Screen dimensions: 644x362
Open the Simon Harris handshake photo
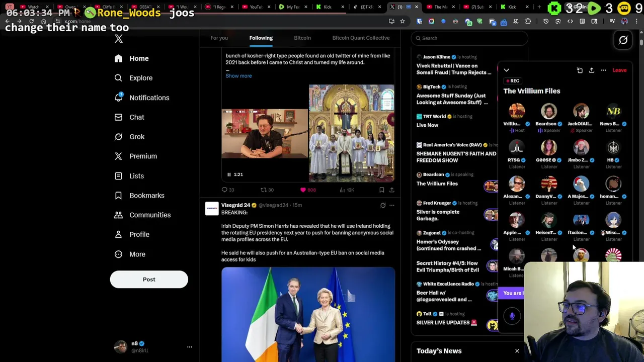click(308, 314)
